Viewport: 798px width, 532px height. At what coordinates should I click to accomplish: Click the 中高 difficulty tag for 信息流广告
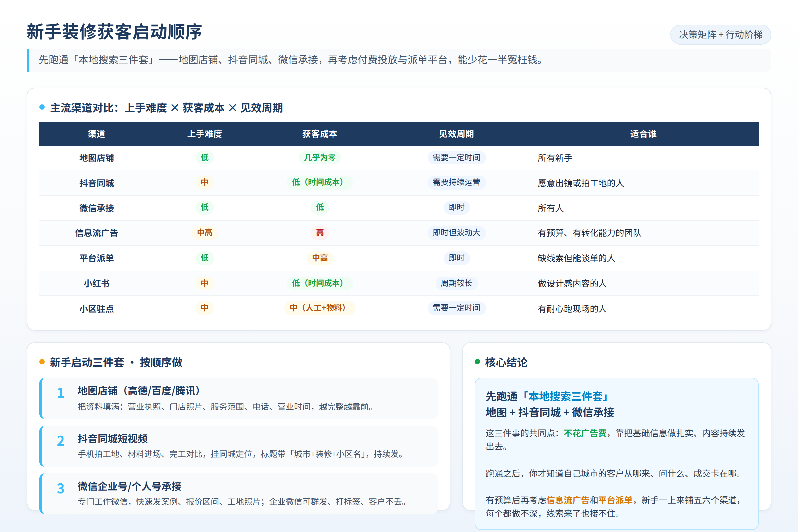pos(204,233)
